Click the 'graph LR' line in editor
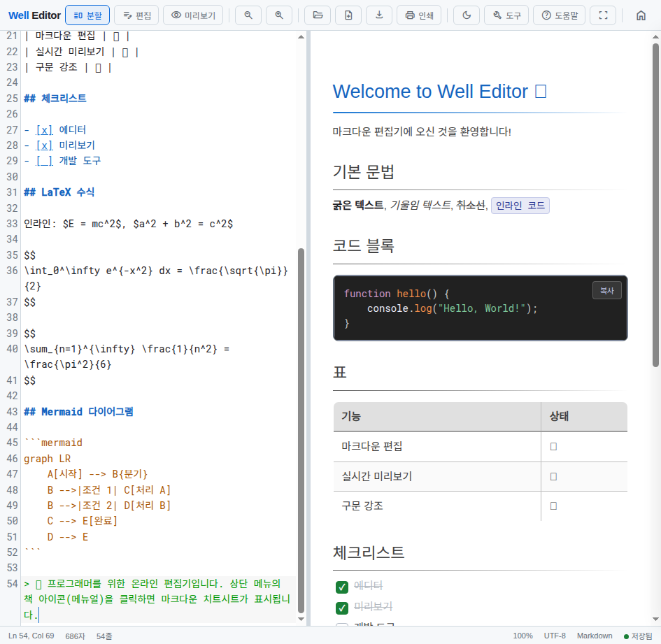Image resolution: width=661 pixels, height=644 pixels. pos(48,459)
